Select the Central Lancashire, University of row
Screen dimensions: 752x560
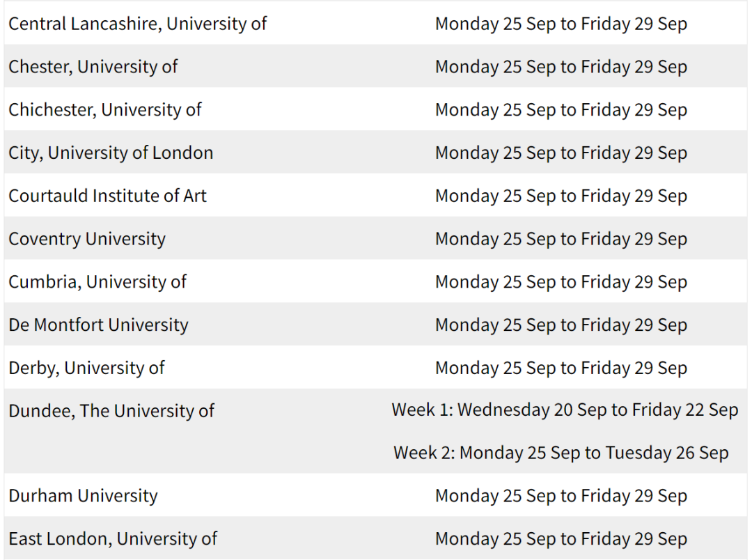click(x=375, y=24)
